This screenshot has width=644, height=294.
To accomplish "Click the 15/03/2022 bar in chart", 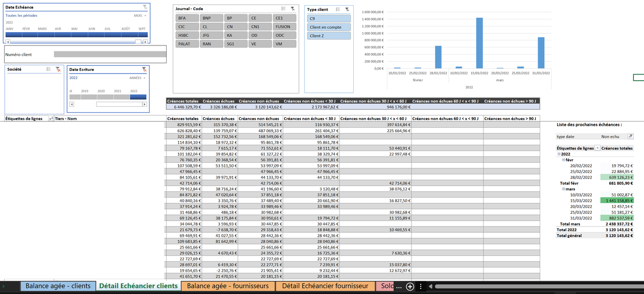I will pos(479,43).
